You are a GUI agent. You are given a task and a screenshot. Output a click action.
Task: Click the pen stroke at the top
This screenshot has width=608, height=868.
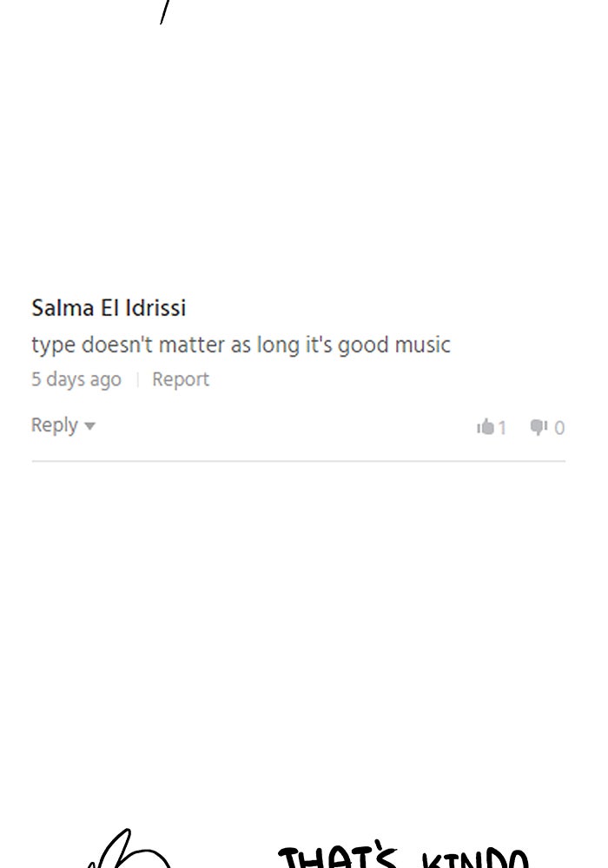[x=164, y=11]
